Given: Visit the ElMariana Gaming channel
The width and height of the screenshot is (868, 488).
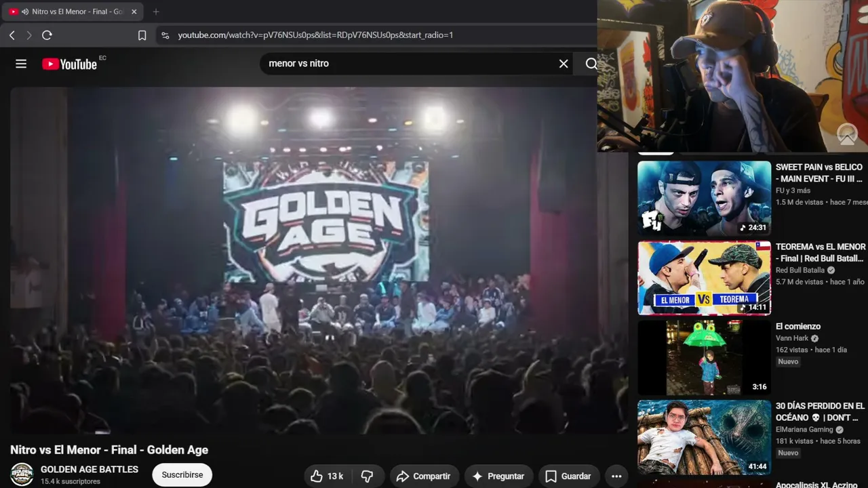Looking at the screenshot, I should click(804, 430).
